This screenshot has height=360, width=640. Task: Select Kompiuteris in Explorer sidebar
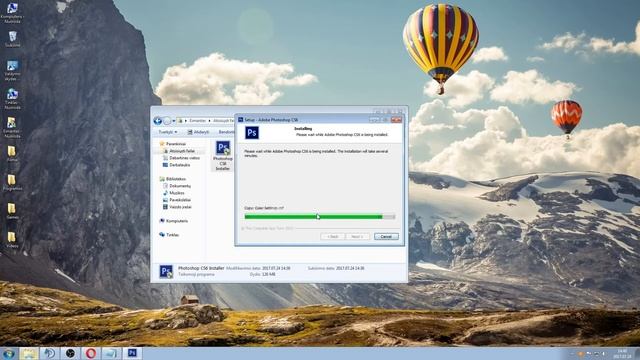pos(174,221)
